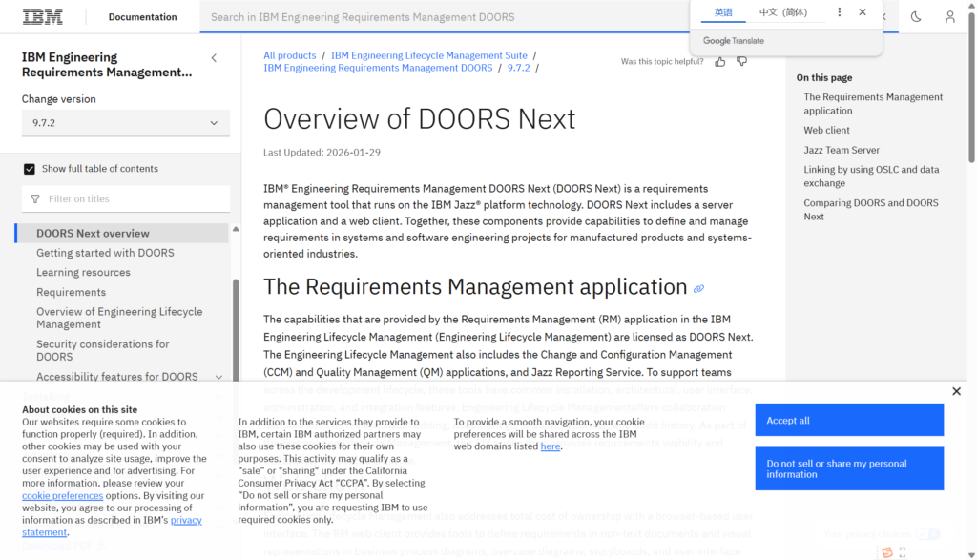Select the 中文 (简体) translation tab
This screenshot has width=977, height=560.
point(782,12)
